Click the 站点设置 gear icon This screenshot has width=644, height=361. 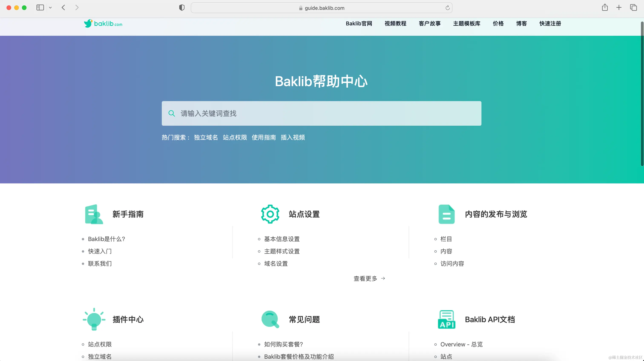[270, 214]
